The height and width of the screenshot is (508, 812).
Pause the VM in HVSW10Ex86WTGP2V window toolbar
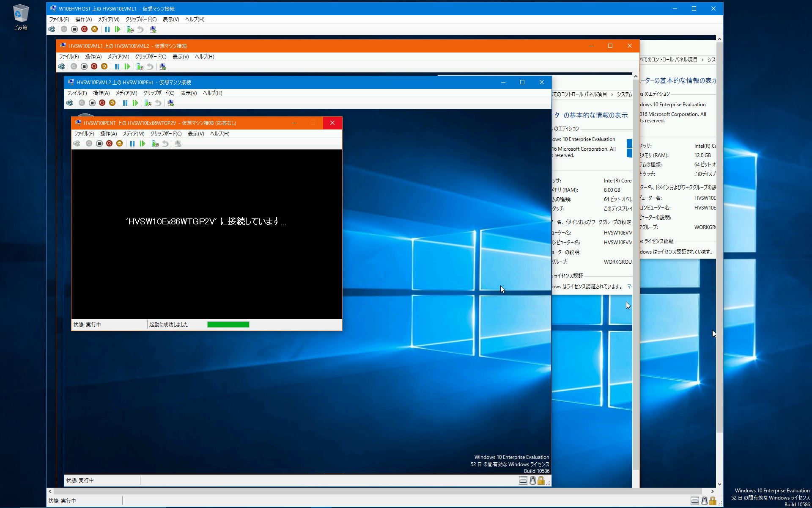[132, 144]
